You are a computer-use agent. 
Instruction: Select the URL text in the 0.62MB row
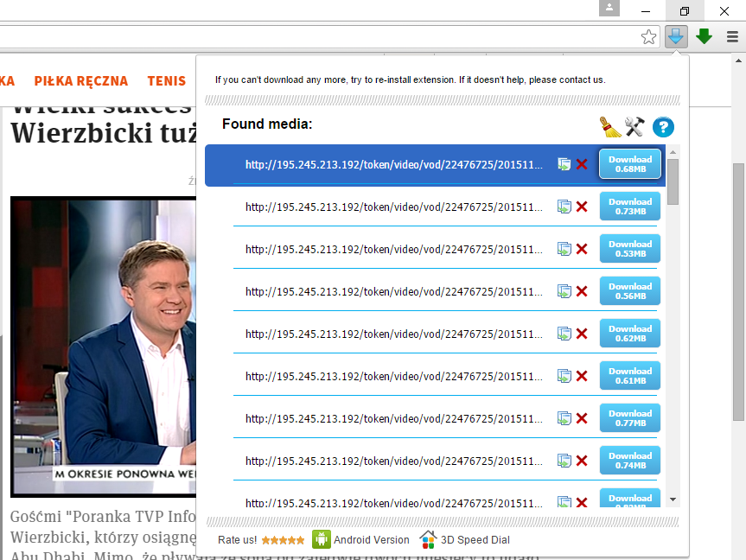pos(394,334)
